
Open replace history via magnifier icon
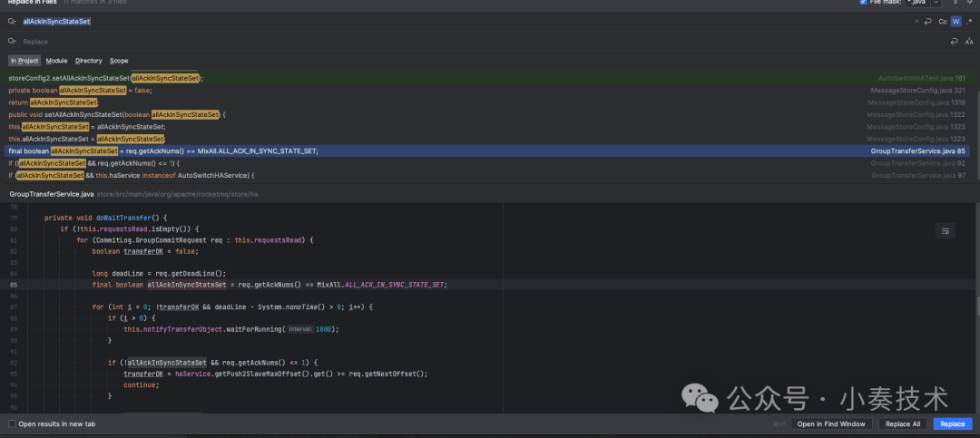point(11,41)
